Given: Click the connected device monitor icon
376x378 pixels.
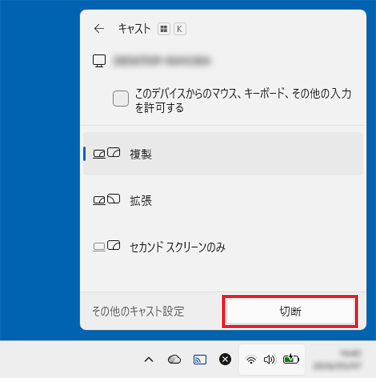Looking at the screenshot, I should pyautogui.click(x=99, y=61).
